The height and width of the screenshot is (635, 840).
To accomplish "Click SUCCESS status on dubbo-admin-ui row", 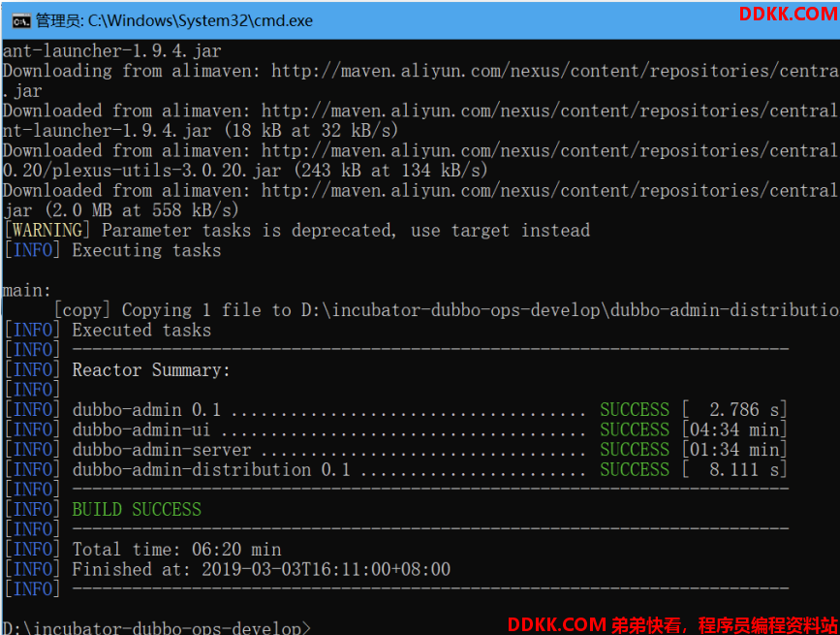I will [x=634, y=429].
